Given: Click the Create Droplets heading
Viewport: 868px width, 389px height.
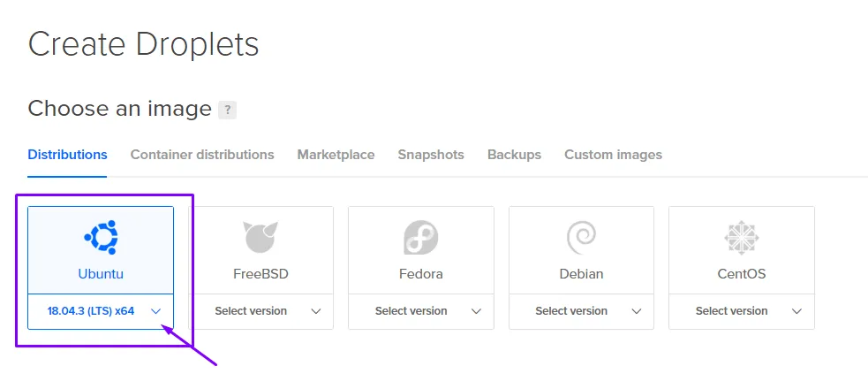Looking at the screenshot, I should pos(143,45).
